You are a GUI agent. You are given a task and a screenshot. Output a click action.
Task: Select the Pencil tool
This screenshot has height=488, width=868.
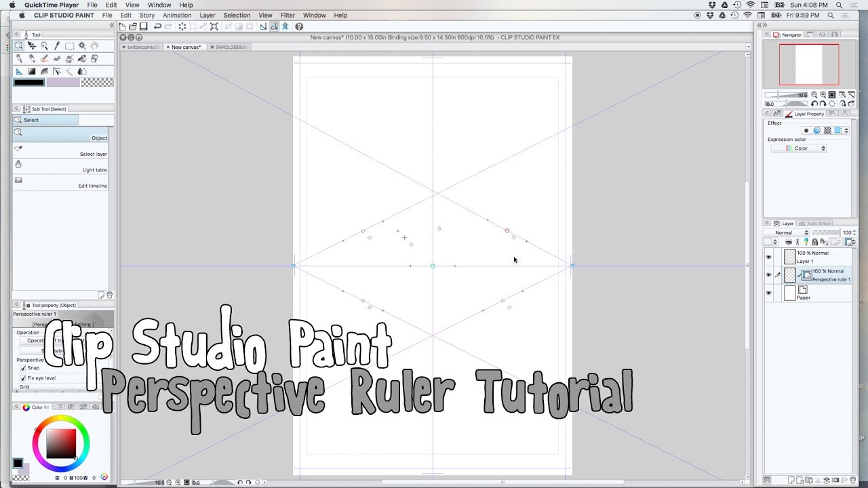point(31,58)
